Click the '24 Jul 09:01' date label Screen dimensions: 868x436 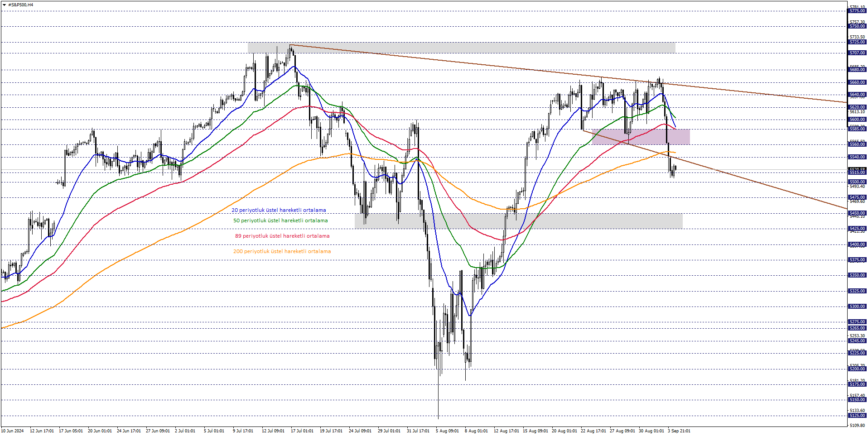360,431
